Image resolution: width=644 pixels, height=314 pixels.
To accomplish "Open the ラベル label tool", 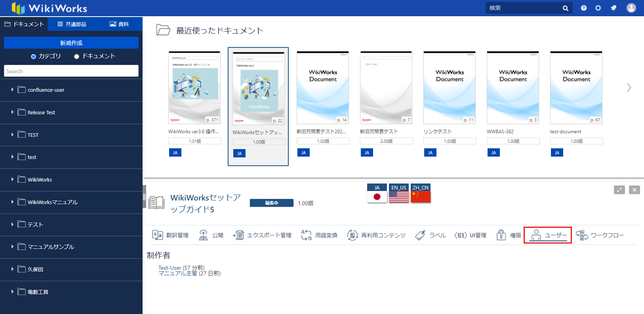I will (x=431, y=235).
